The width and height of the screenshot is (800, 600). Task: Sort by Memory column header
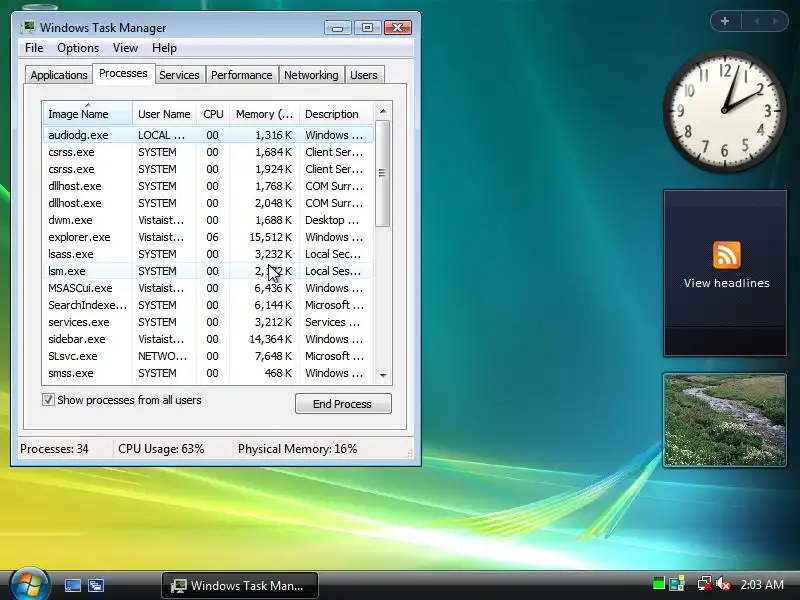point(264,114)
